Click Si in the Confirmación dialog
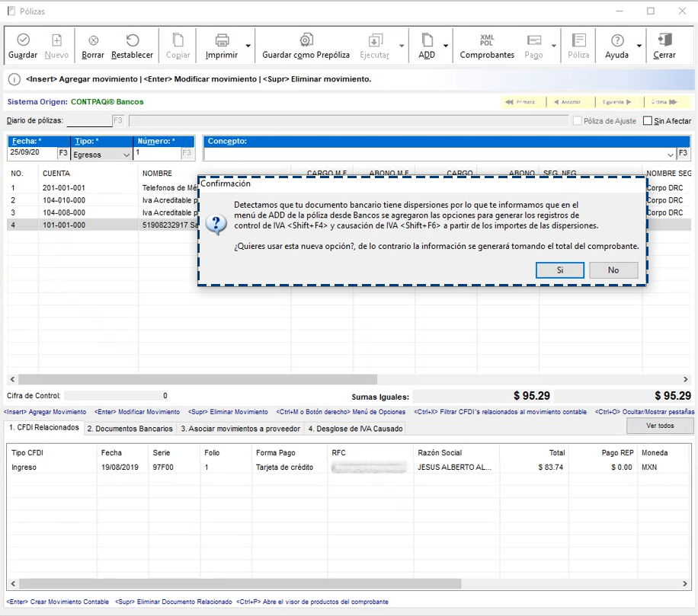 click(x=560, y=270)
